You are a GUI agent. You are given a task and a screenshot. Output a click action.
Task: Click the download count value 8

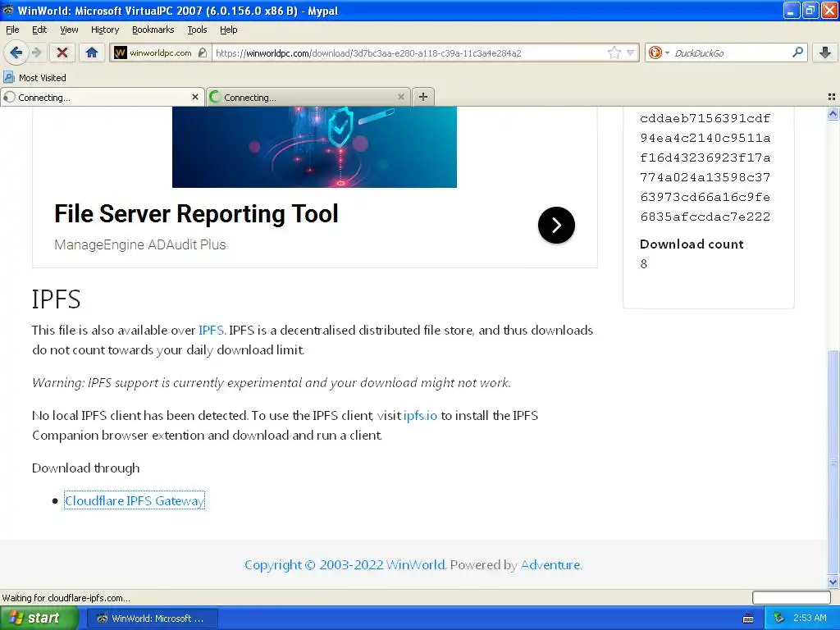pos(643,263)
